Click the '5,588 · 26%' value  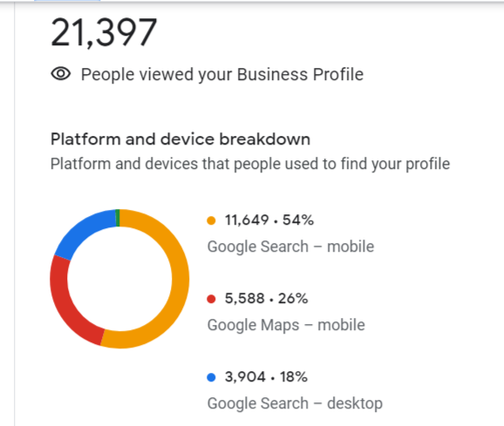point(266,299)
